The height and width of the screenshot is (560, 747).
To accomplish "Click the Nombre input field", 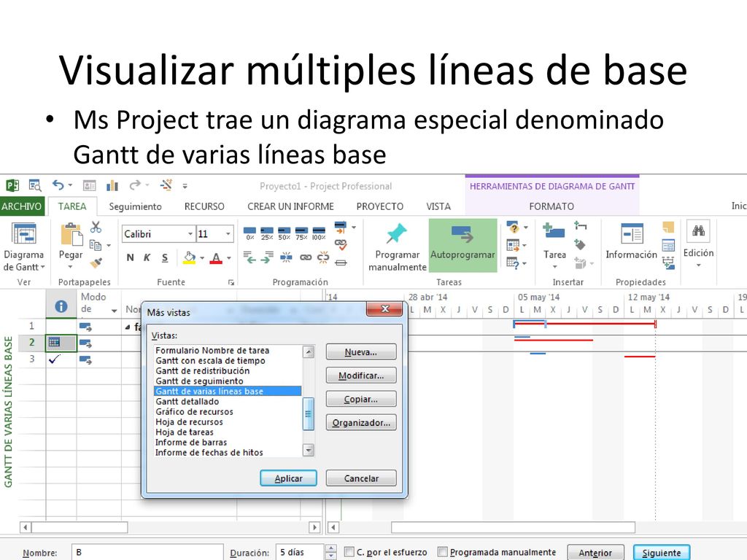I will (147, 553).
